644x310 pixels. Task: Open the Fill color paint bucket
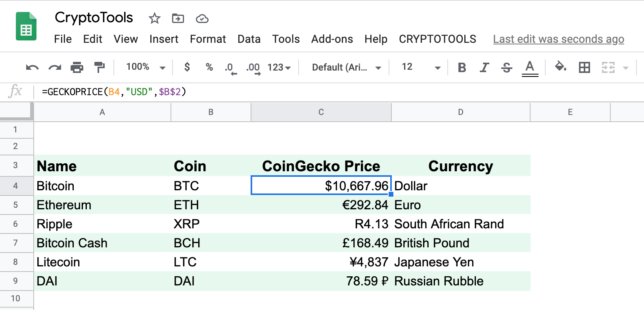coord(560,66)
